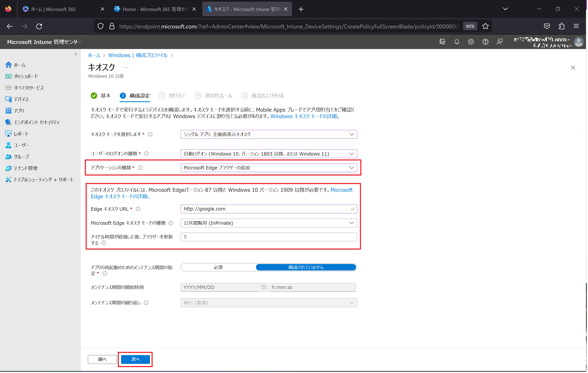Open a new browser tab

301,9
